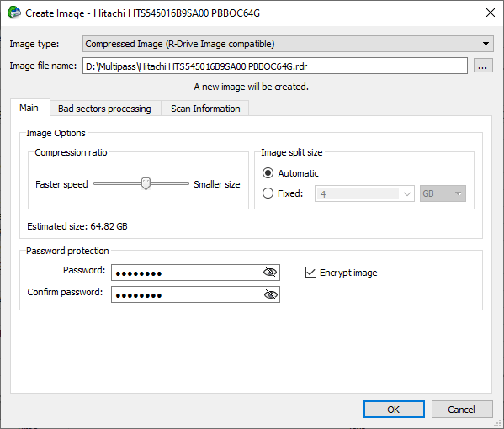Select the Automatic split size option
Screen dimensions: 504x429
(268, 173)
